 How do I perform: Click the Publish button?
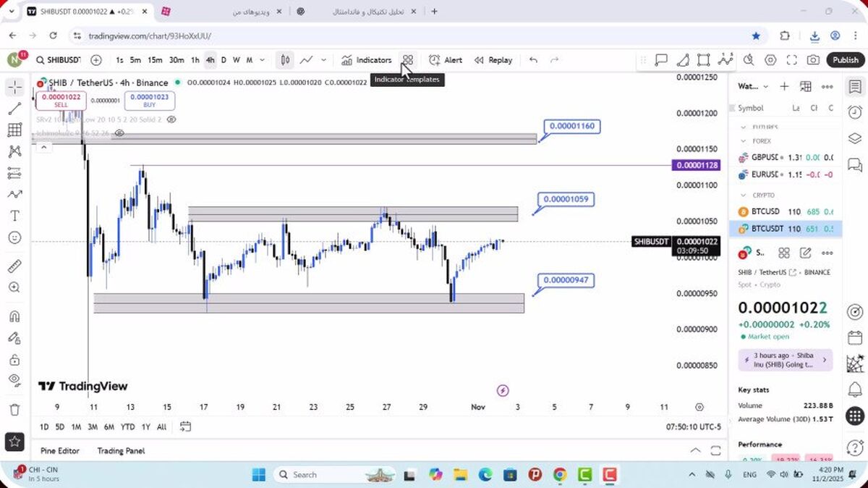845,60
